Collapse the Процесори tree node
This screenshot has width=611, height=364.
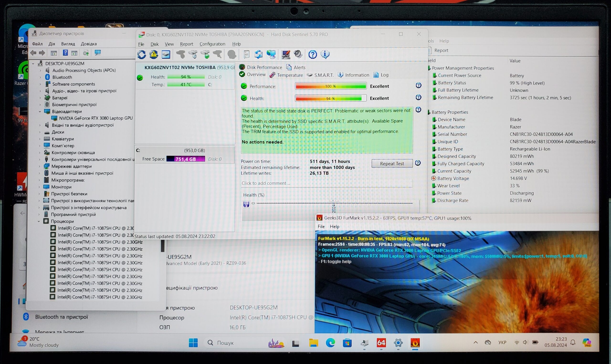tap(39, 221)
